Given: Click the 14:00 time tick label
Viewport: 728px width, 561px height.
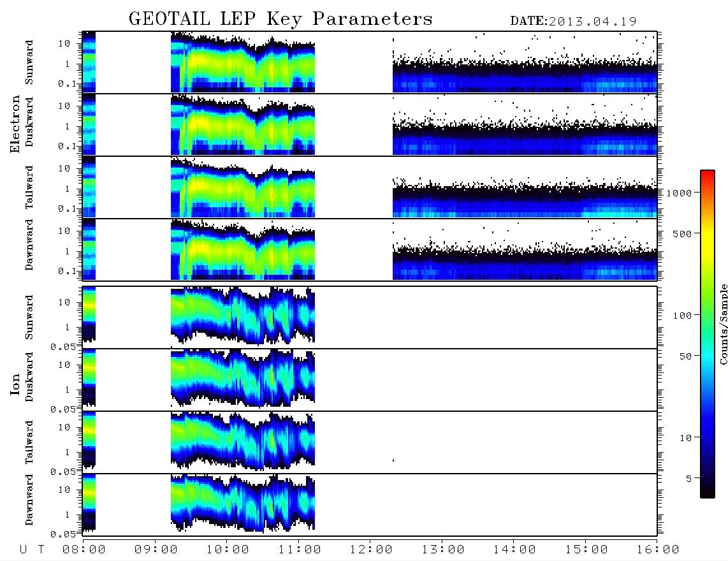Looking at the screenshot, I should coord(514,550).
